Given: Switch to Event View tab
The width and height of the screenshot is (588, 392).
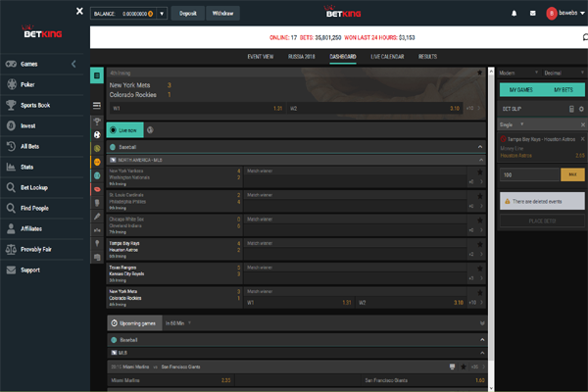Looking at the screenshot, I should pyautogui.click(x=261, y=57).
